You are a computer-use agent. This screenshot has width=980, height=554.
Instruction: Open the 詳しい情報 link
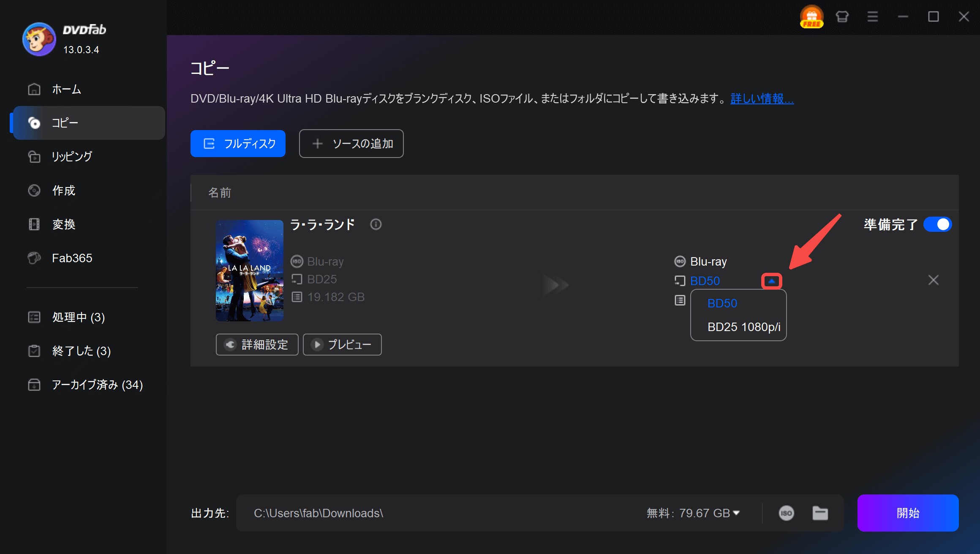tap(762, 98)
